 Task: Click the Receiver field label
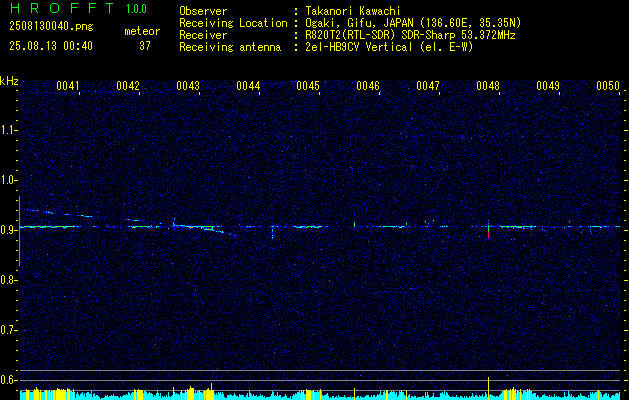coord(203,35)
